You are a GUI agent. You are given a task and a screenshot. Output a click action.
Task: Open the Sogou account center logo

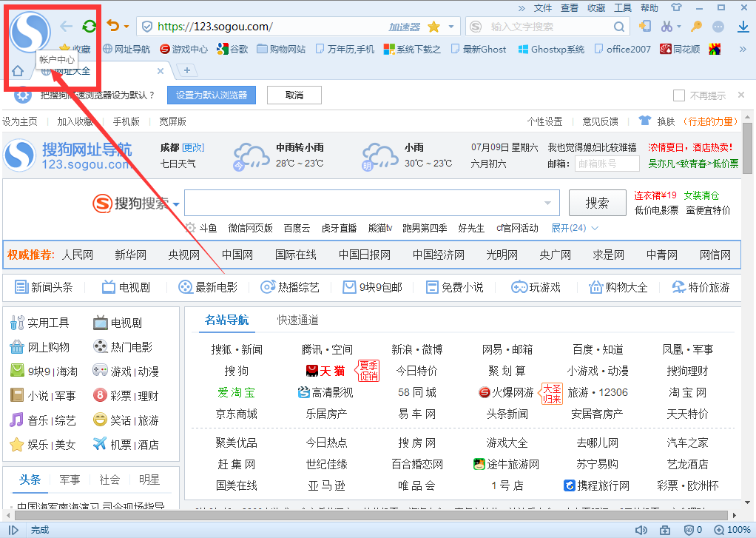pos(30,32)
